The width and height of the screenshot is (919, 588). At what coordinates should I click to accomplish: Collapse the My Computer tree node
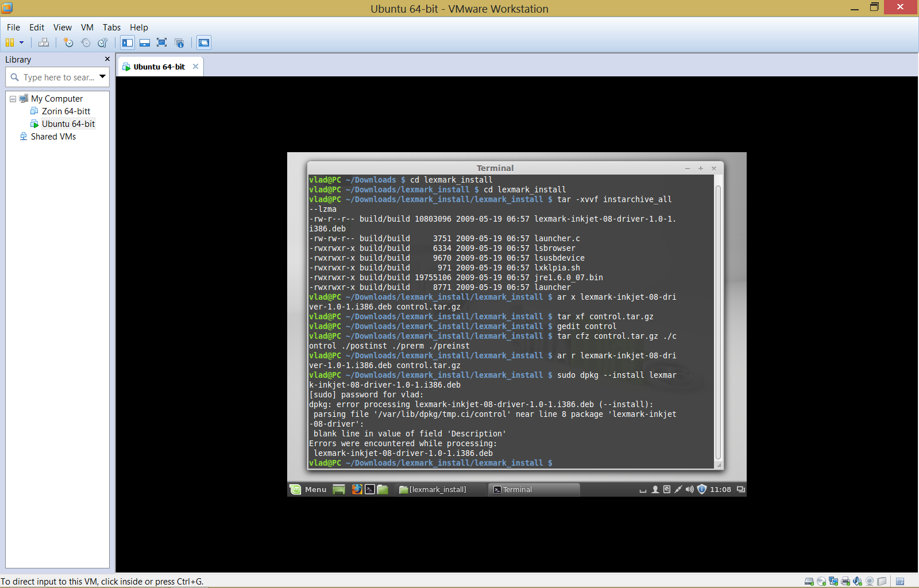click(13, 99)
